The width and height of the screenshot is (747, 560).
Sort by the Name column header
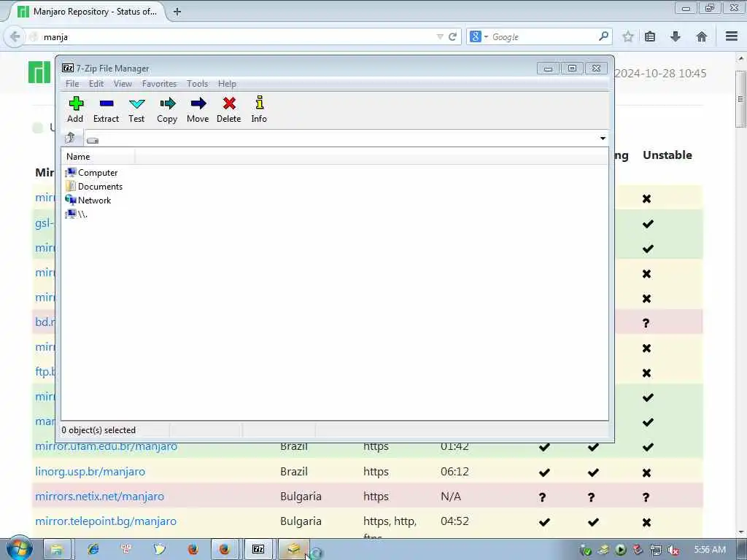click(98, 157)
